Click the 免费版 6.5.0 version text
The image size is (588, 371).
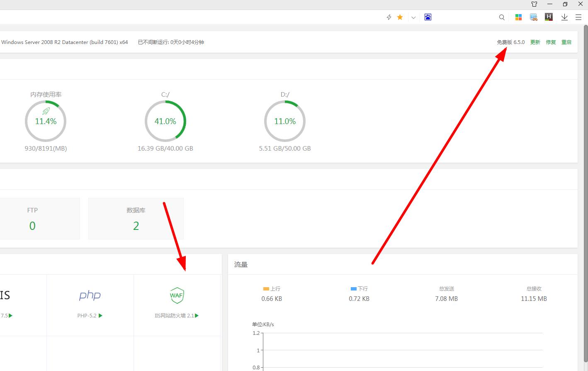511,42
